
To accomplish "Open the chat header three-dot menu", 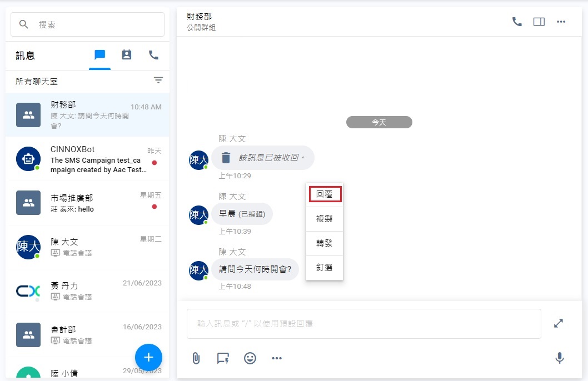I will click(561, 21).
